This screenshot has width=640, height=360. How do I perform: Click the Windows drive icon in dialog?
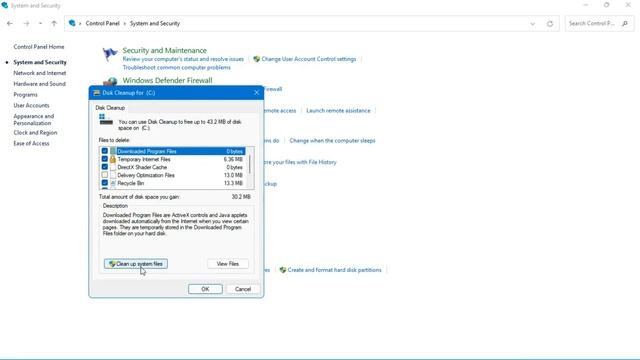(x=106, y=120)
